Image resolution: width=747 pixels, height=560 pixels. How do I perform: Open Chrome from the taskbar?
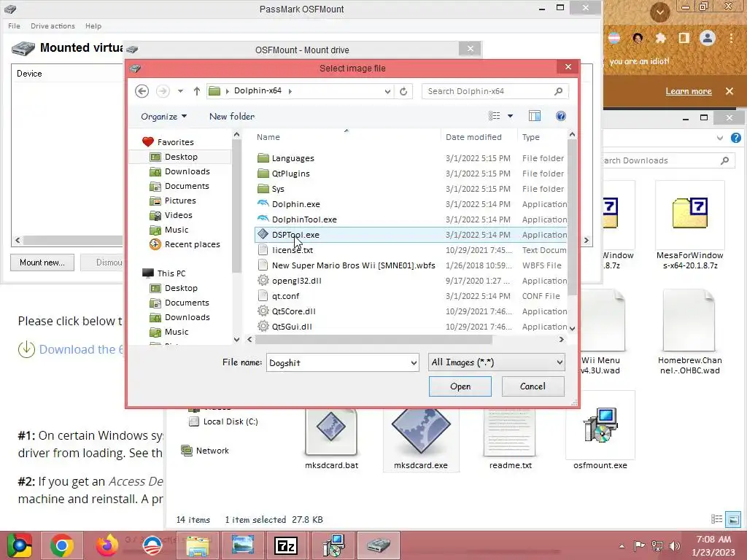(x=61, y=545)
